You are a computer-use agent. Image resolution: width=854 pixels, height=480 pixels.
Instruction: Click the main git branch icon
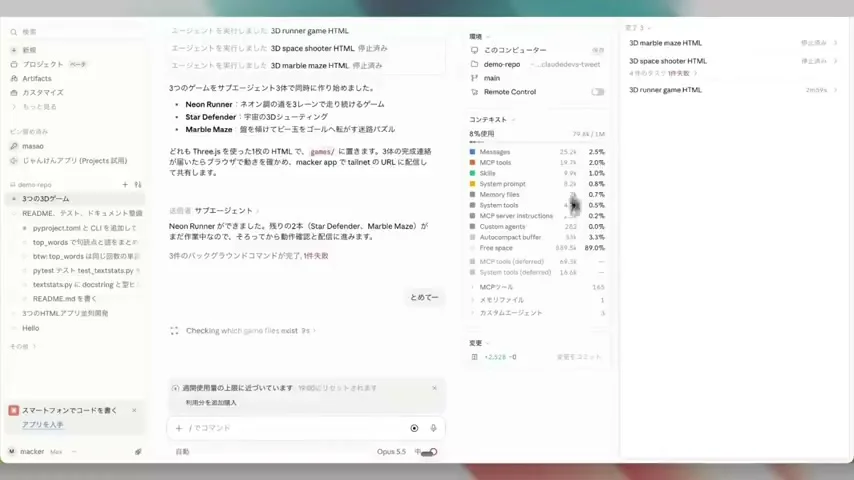474,78
